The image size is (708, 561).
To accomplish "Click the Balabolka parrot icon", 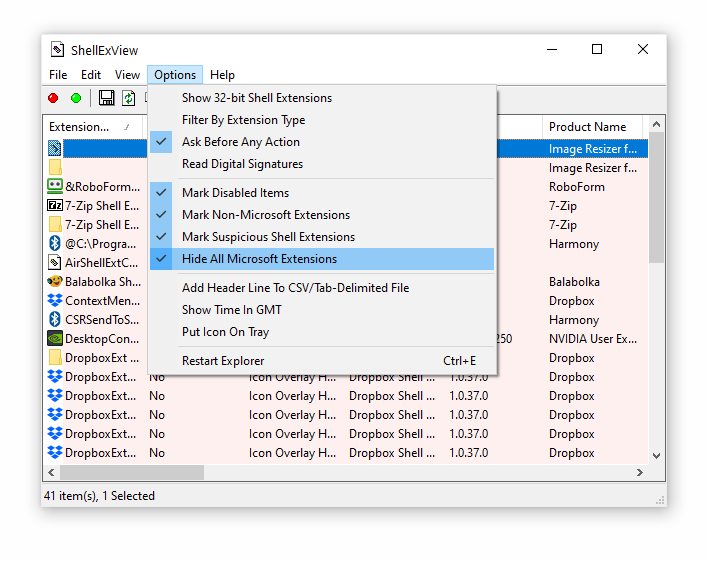I will pos(55,281).
